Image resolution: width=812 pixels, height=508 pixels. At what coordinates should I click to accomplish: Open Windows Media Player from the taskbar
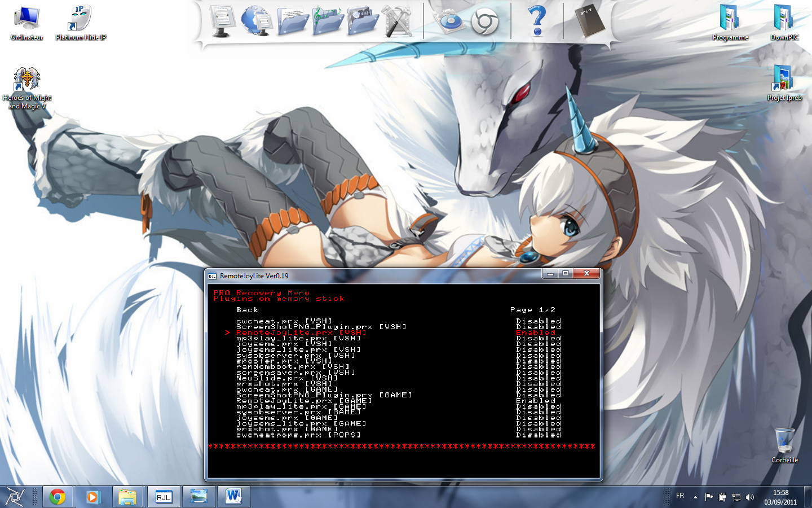(93, 497)
